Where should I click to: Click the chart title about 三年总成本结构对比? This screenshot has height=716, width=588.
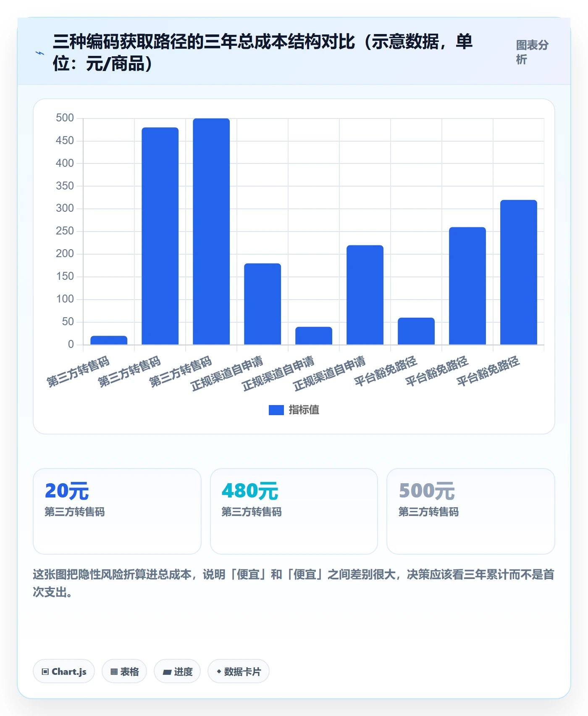pyautogui.click(x=263, y=53)
